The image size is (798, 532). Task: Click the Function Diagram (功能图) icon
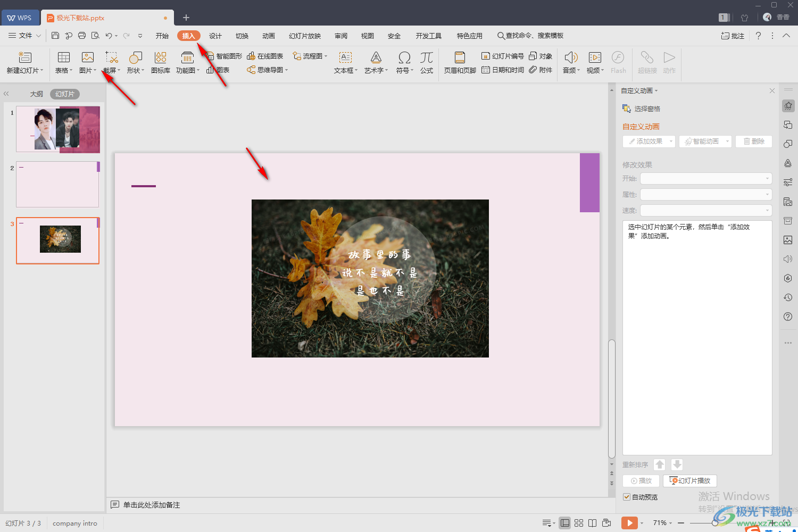point(187,57)
